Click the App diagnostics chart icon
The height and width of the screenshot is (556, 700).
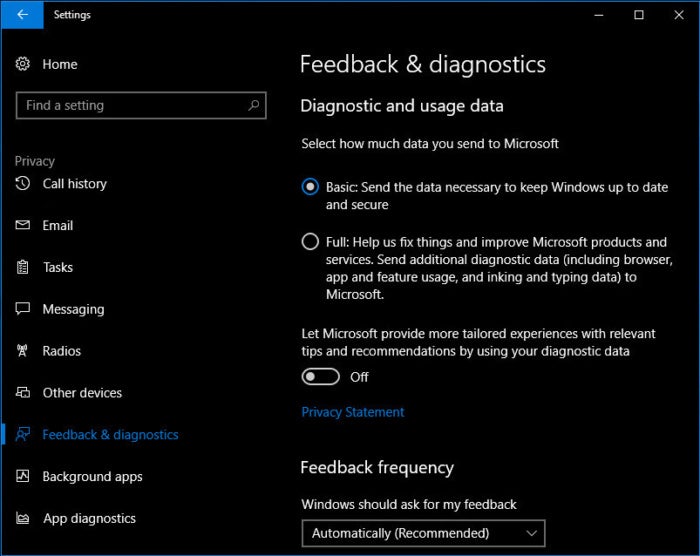(23, 518)
